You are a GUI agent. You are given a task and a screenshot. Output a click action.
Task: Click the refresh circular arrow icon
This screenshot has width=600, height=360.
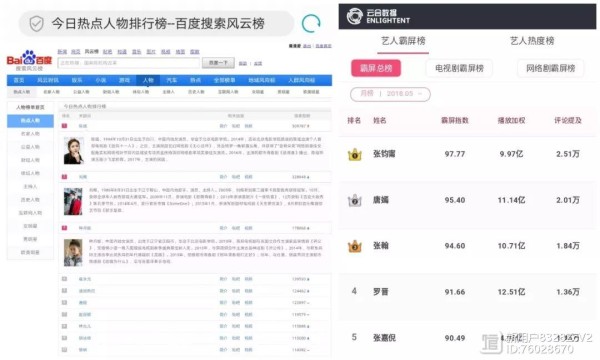[x=311, y=24]
